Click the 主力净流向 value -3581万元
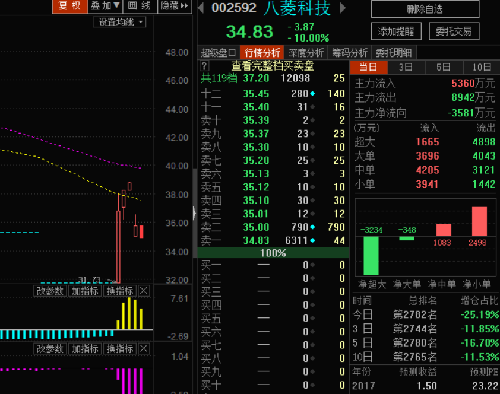The image size is (500, 394). tap(471, 113)
